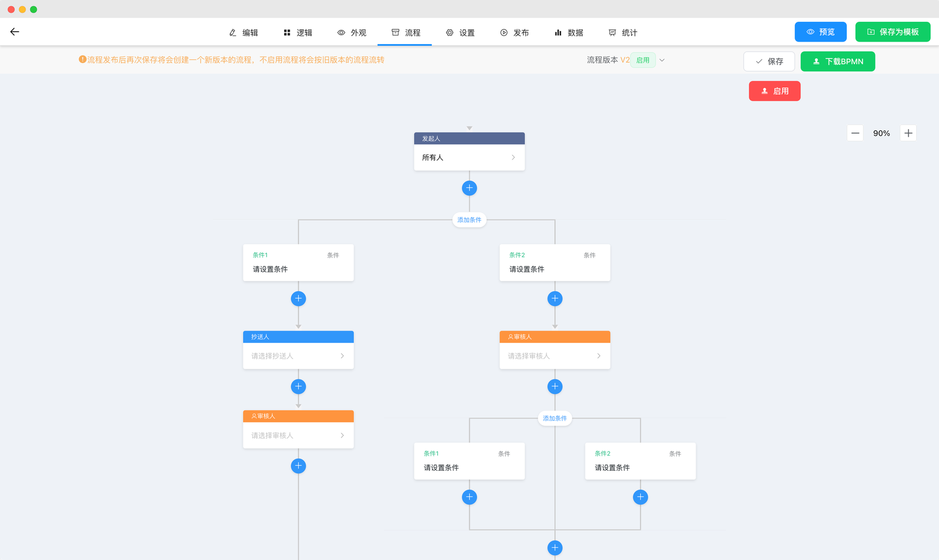Open 请选择抄送人 selector chevron
Viewport: 939px width, 560px height.
pos(342,356)
